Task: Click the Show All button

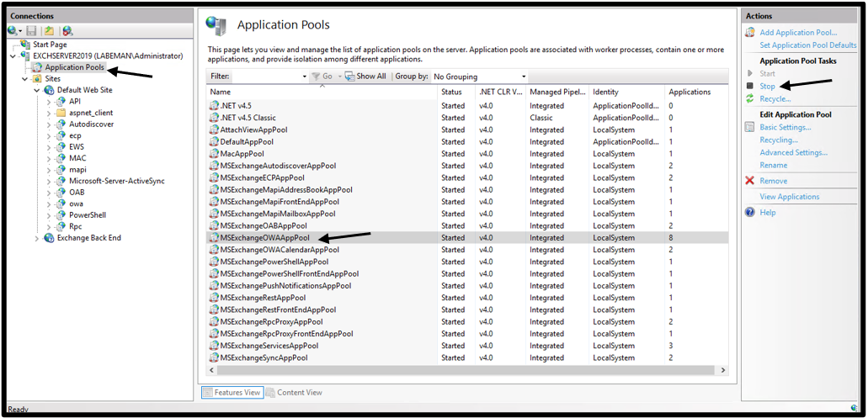Action: (x=365, y=77)
